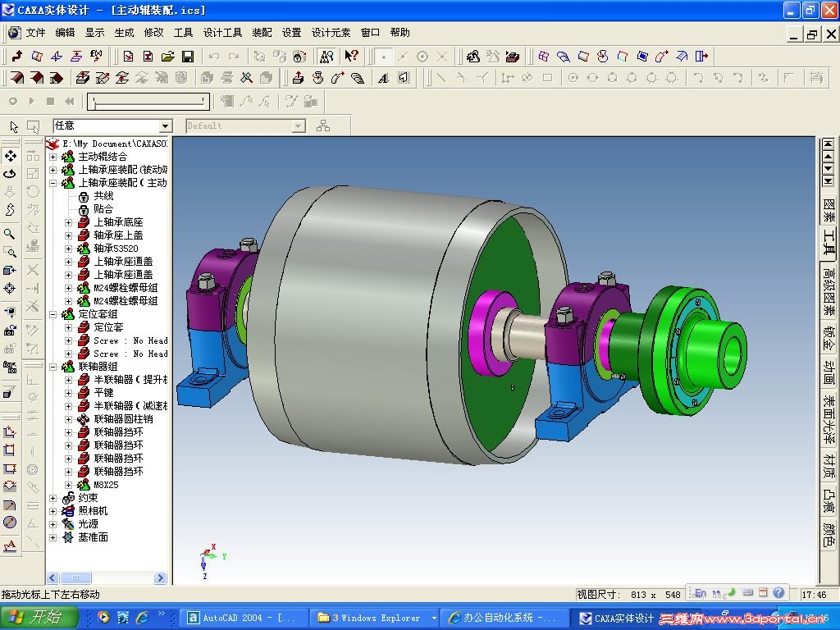Open the 材质 catalog tab
The height and width of the screenshot is (630, 840).
(829, 466)
